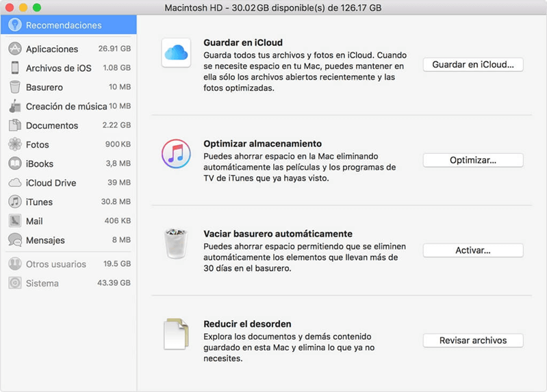
Task: Click the green full screen window button
Action: pyautogui.click(x=37, y=8)
